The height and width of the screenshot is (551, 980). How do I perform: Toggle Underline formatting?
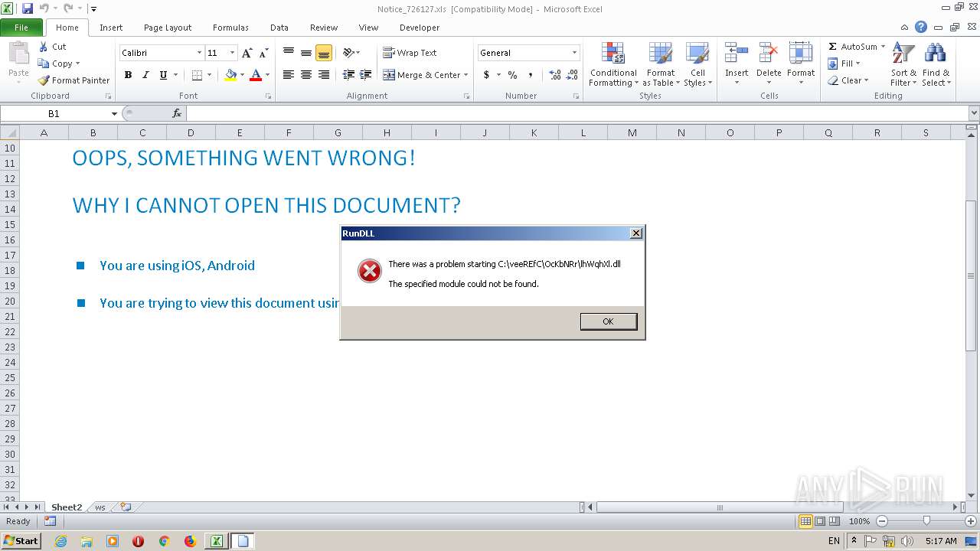coord(163,75)
